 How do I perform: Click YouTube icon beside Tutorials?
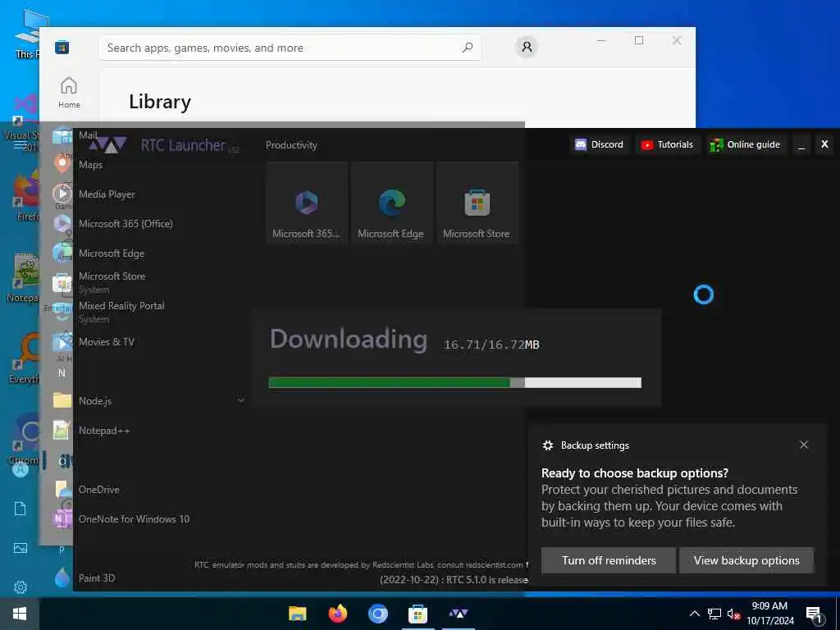[x=647, y=145]
